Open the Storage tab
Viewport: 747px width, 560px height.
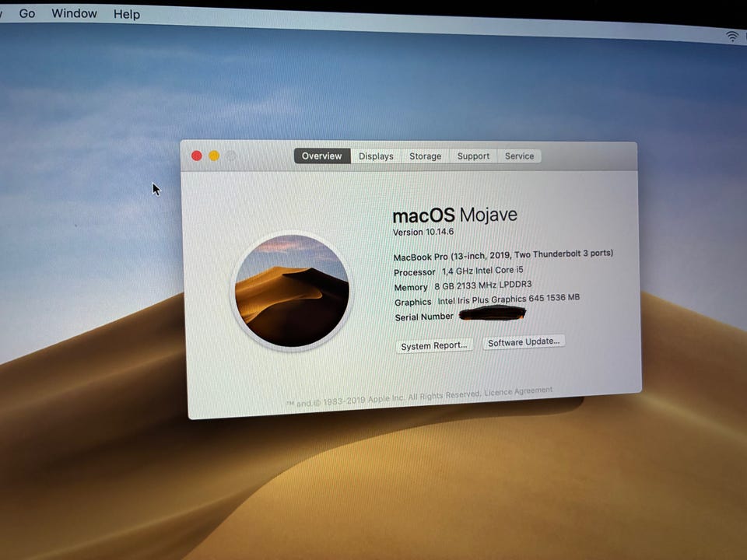click(x=425, y=156)
